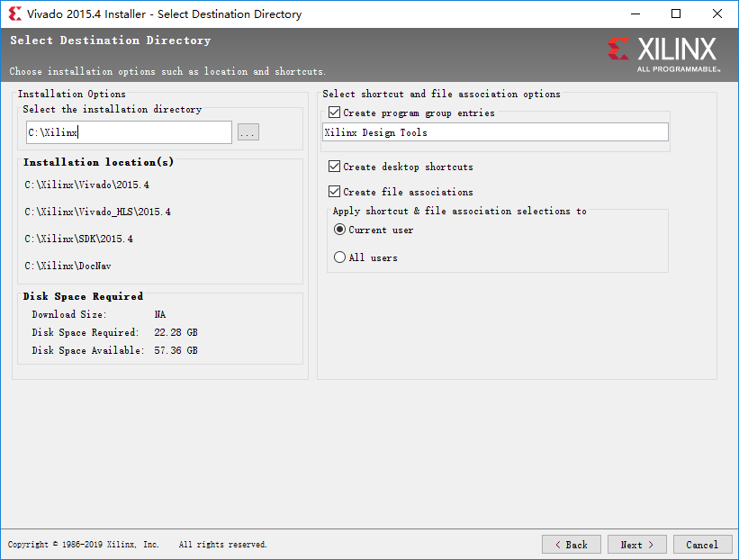Select the C:\Xilinx\DocNav location text
This screenshot has height=560, width=739.
[x=68, y=266]
